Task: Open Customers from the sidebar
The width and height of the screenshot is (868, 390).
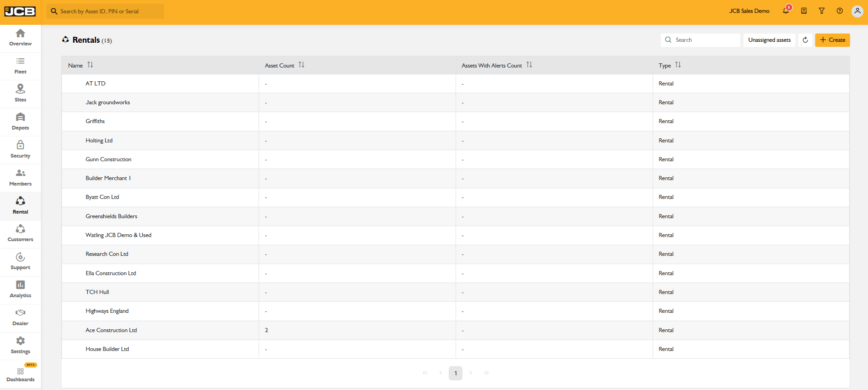Action: (x=20, y=234)
